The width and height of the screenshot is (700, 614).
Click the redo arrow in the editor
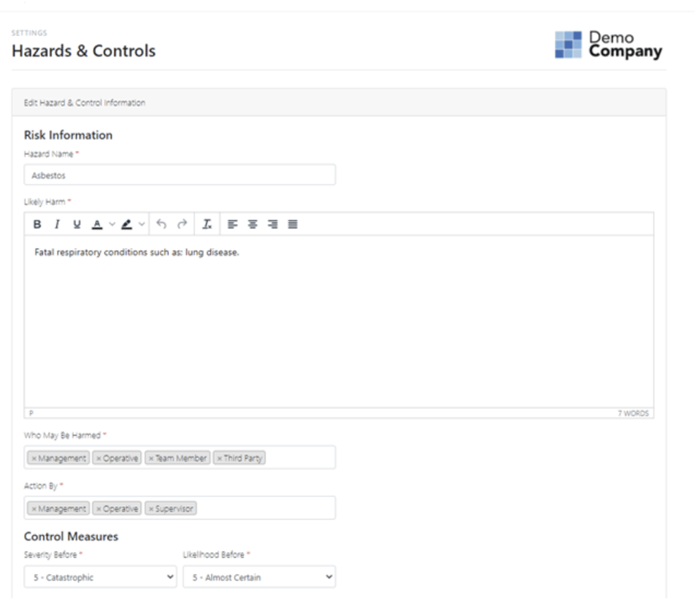182,224
